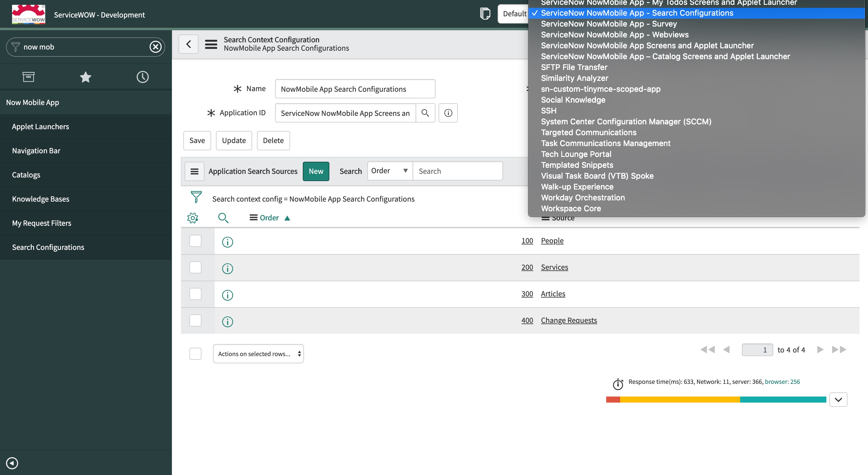Click the ServiceWOW logo

click(28, 14)
